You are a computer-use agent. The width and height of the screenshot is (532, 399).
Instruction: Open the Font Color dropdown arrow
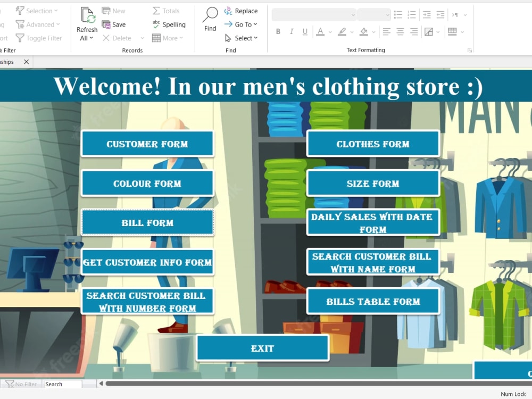click(330, 32)
